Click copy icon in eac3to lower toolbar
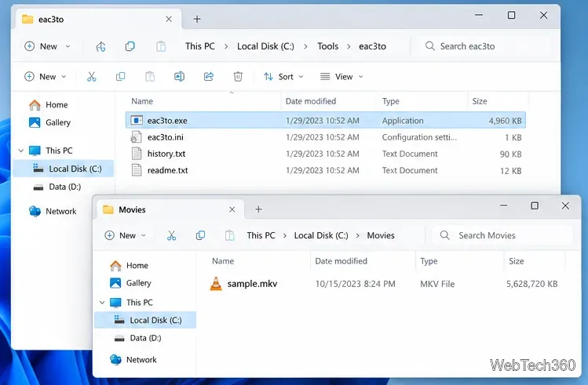Viewport: 588px width, 385px height. point(120,77)
